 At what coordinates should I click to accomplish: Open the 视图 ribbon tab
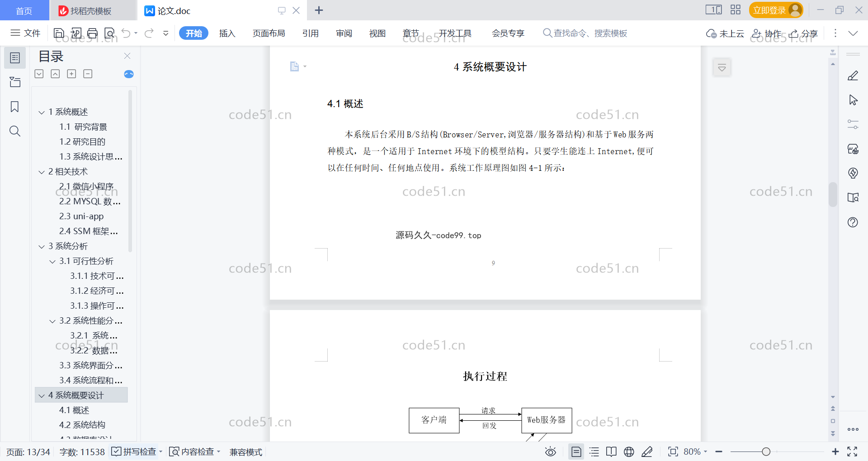377,33
